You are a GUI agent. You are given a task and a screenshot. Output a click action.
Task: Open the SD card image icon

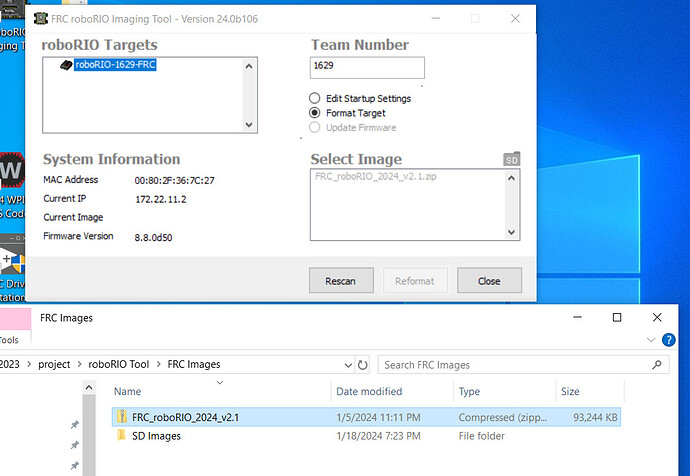[511, 159]
